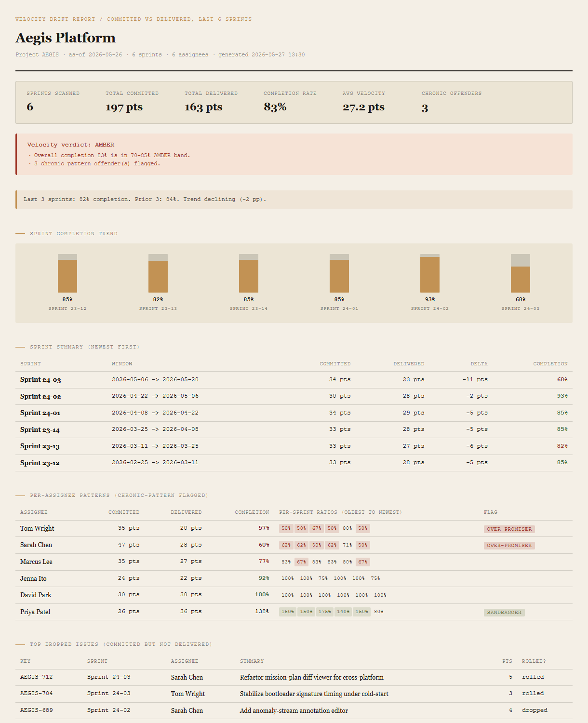
Task: Click Tom Wright's 57% completion value
Action: [264, 528]
